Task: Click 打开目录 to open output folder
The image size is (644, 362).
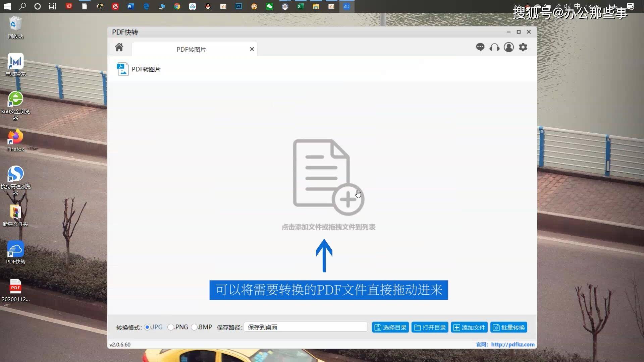Action: 430,327
